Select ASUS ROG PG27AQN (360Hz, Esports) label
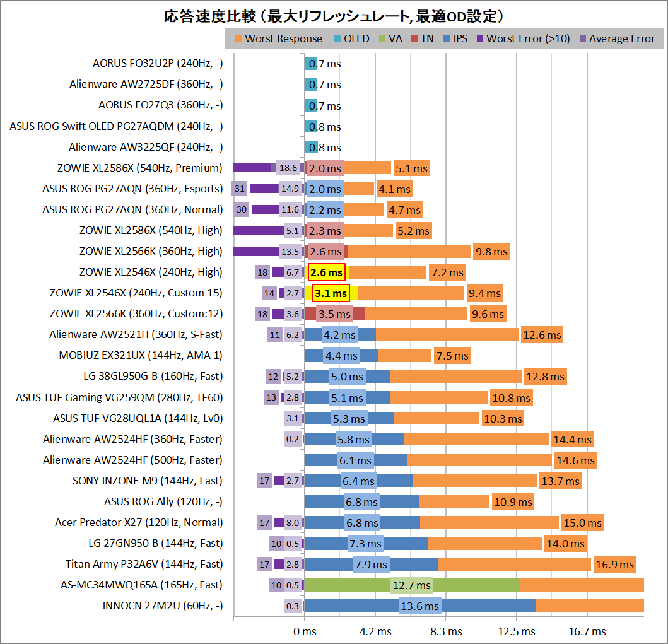The image size is (668, 644). click(x=132, y=189)
